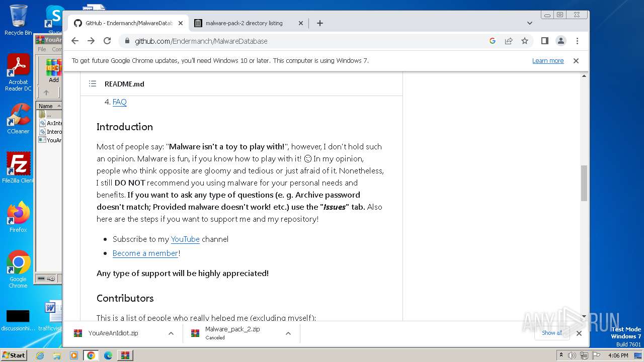Image resolution: width=644 pixels, height=362 pixels.
Task: Select the canceled Malware_pack_2.zip download item
Action: pyautogui.click(x=231, y=333)
